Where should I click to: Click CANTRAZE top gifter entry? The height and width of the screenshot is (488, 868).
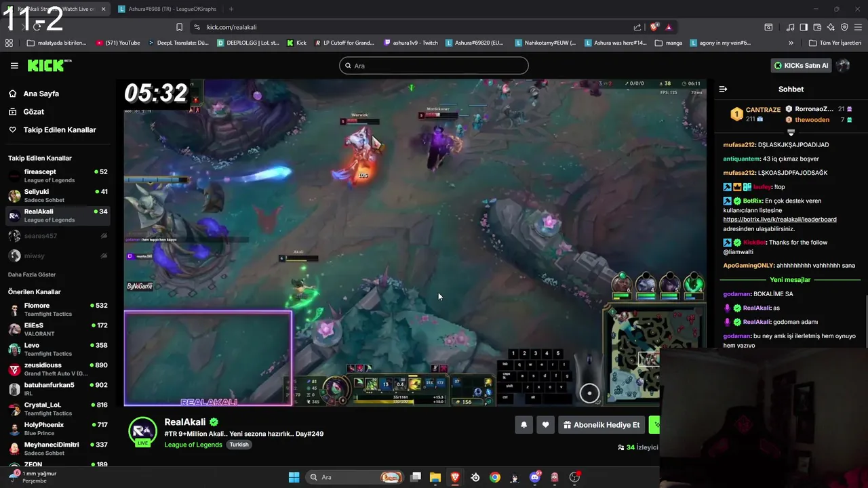755,114
